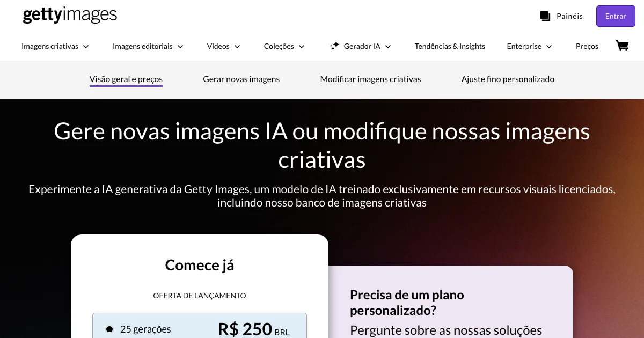The image size is (644, 338).
Task: Select the 25 gerações radio option
Action: 109,329
